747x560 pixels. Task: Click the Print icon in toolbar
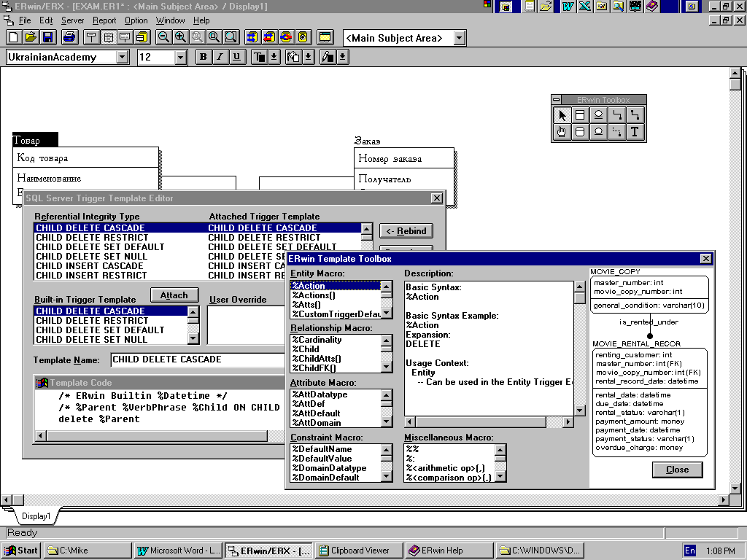69,37
